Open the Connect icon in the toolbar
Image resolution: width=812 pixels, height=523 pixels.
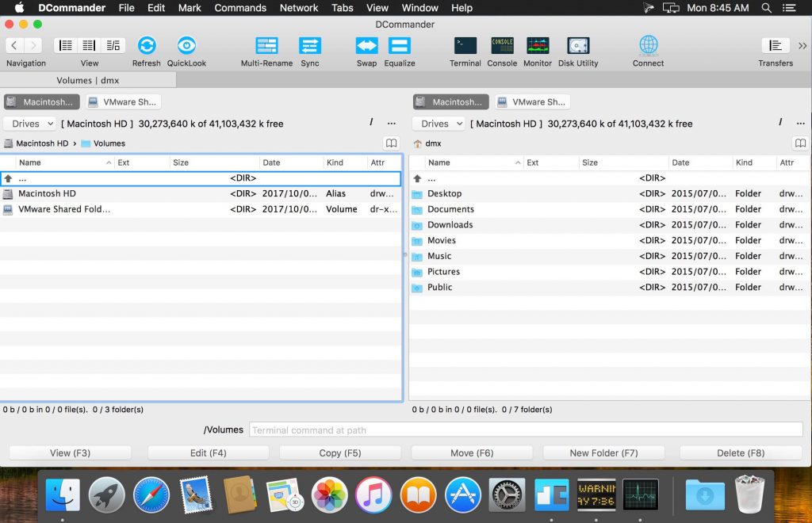tap(648, 45)
